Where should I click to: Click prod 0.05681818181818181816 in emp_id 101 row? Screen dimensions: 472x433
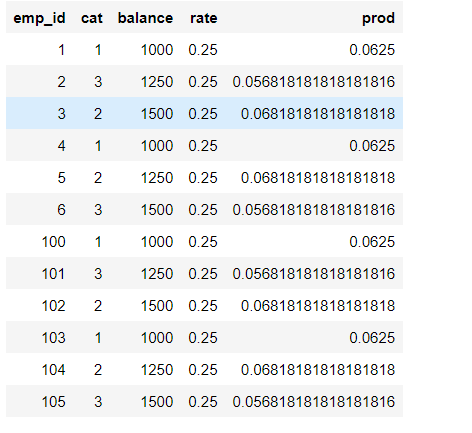(314, 274)
